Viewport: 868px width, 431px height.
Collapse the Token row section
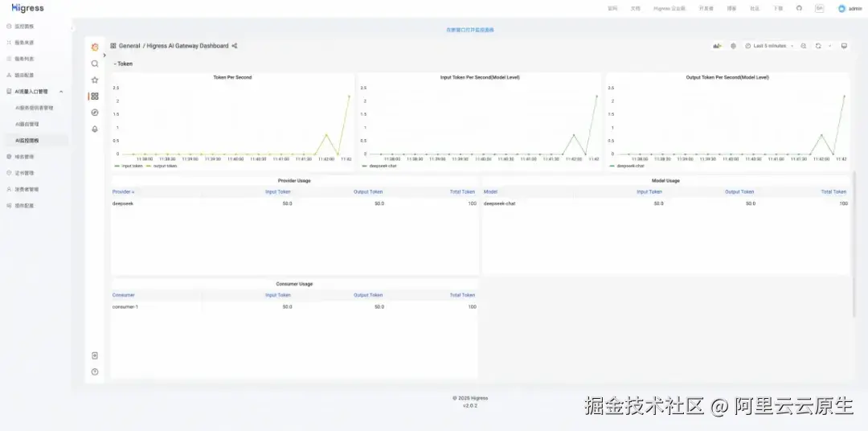point(124,64)
